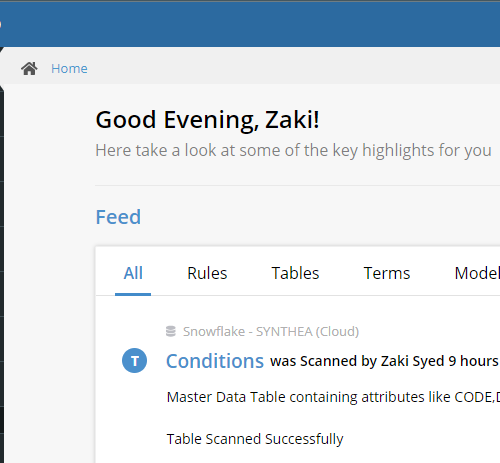Select the All feed tab

point(133,273)
